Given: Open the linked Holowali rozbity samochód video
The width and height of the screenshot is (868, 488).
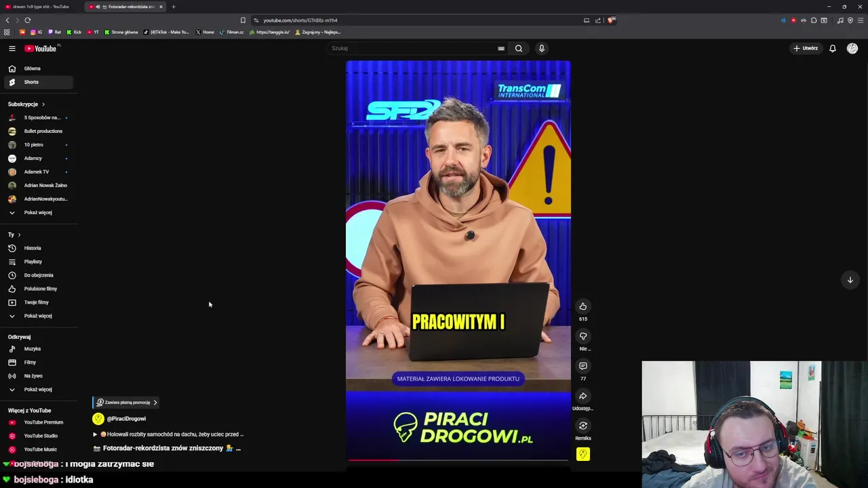Looking at the screenshot, I should pos(168,434).
